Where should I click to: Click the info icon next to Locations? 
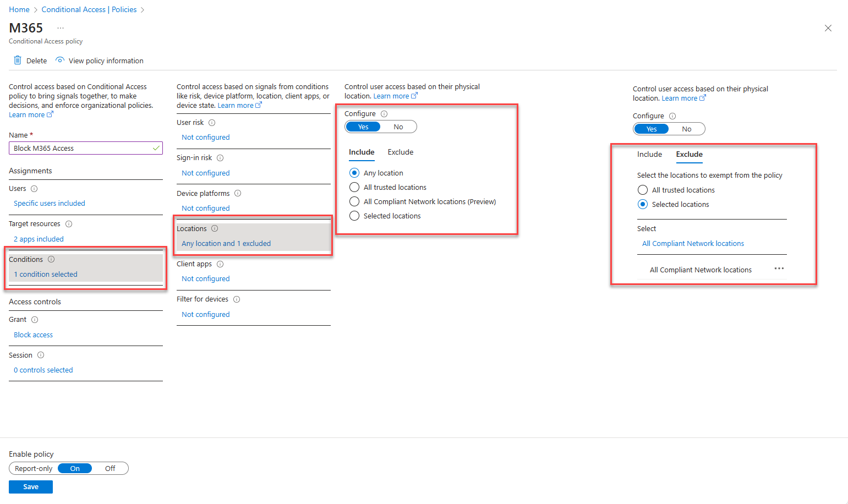pos(215,228)
